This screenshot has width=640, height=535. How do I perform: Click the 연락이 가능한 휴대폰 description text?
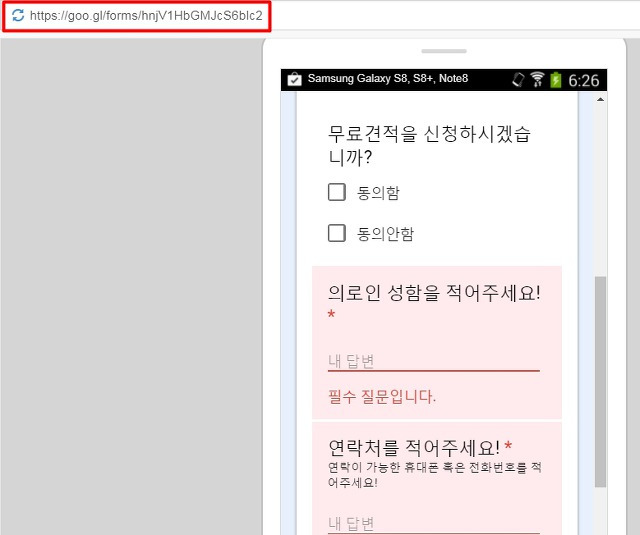coord(435,475)
